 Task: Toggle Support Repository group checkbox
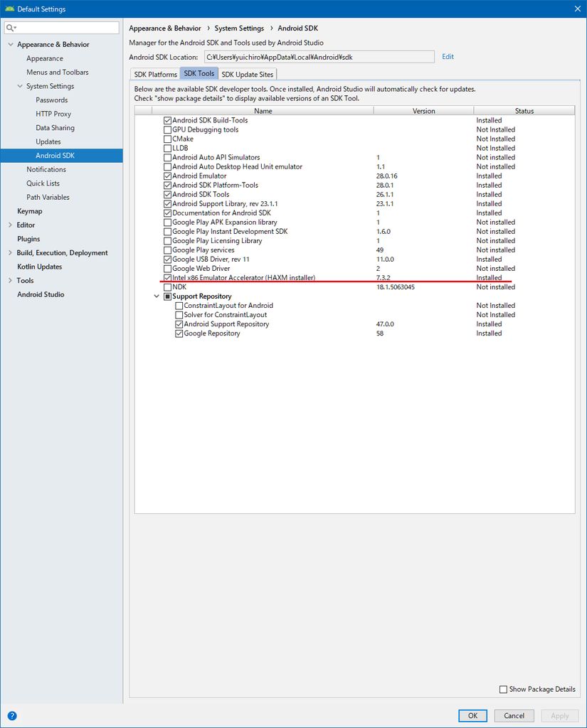[167, 296]
